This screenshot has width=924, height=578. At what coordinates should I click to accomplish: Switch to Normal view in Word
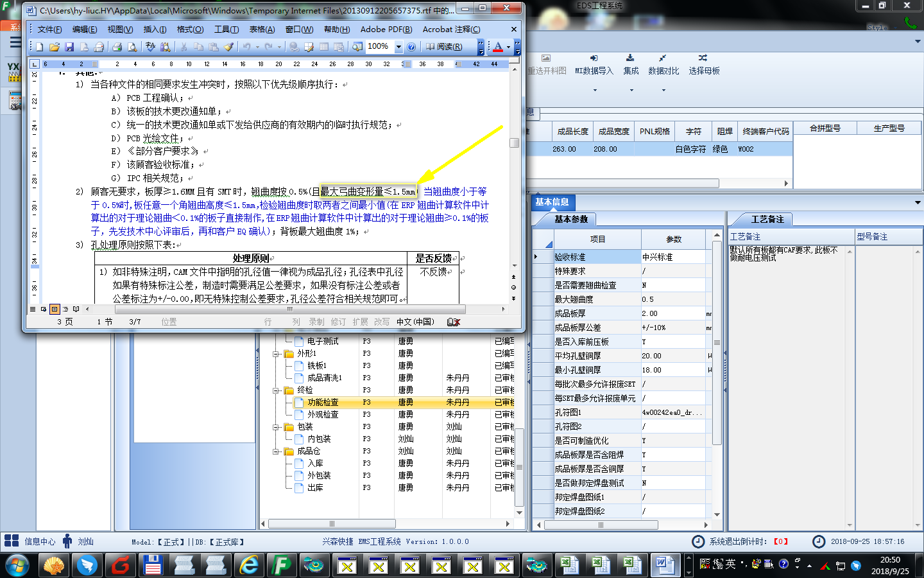click(x=33, y=309)
